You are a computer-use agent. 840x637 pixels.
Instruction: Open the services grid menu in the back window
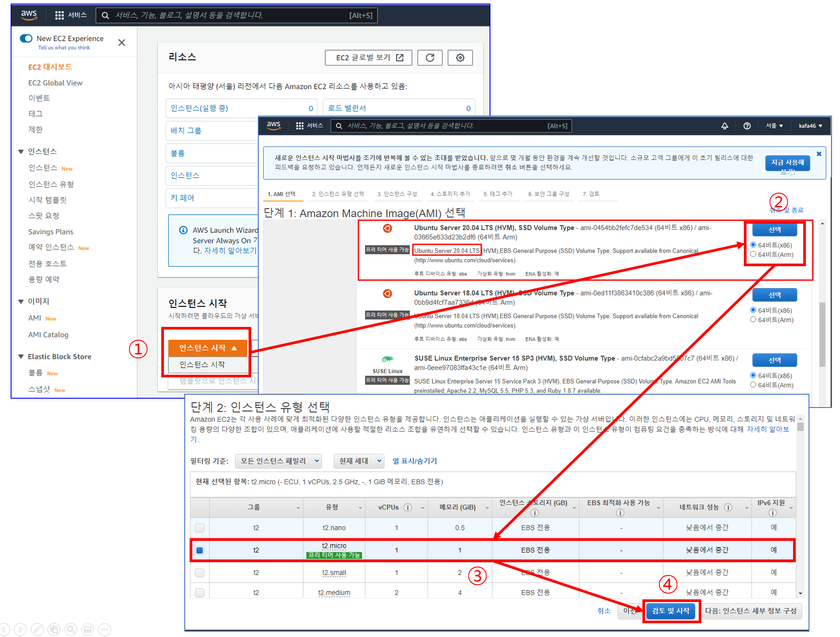tap(59, 15)
